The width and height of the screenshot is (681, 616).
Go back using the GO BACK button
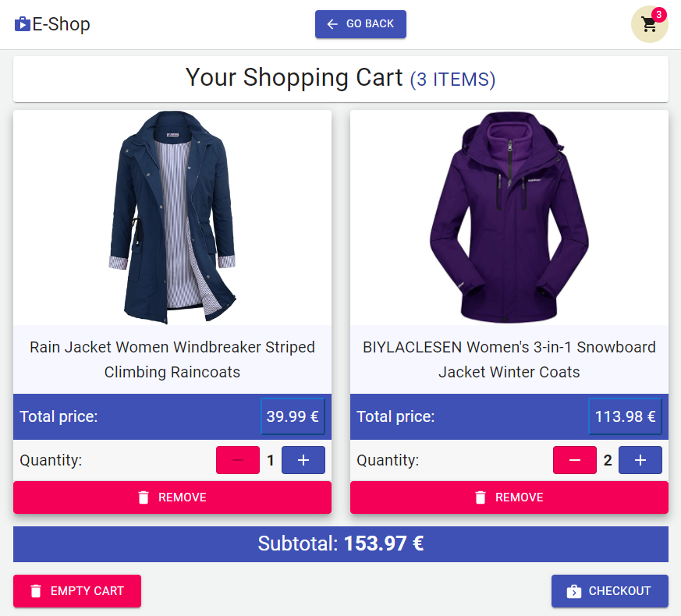click(360, 24)
